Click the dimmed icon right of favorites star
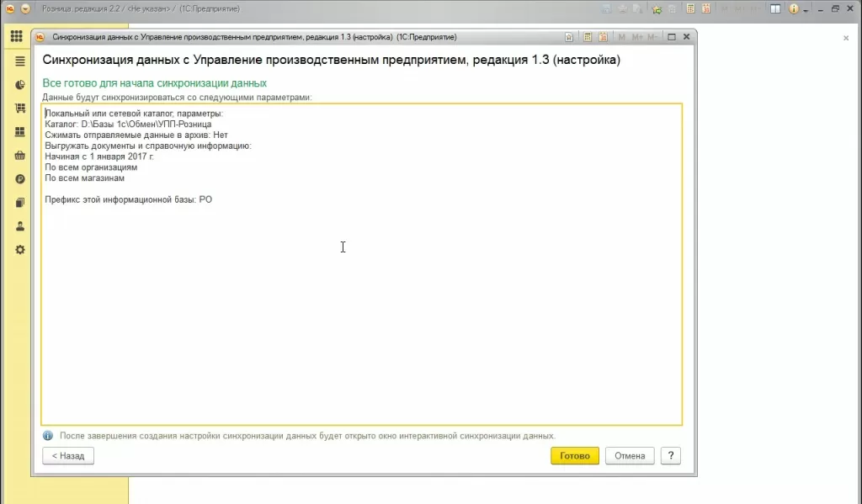Viewport: 862px width, 504px height. (x=672, y=8)
